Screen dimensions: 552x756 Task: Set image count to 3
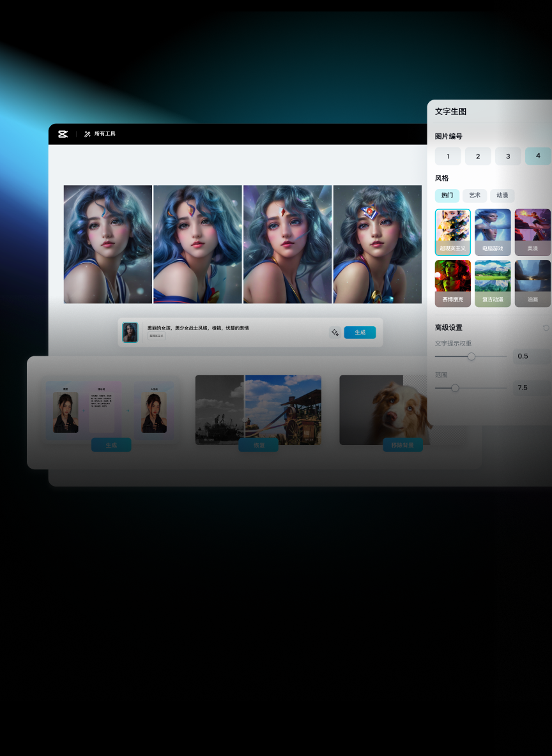[508, 156]
